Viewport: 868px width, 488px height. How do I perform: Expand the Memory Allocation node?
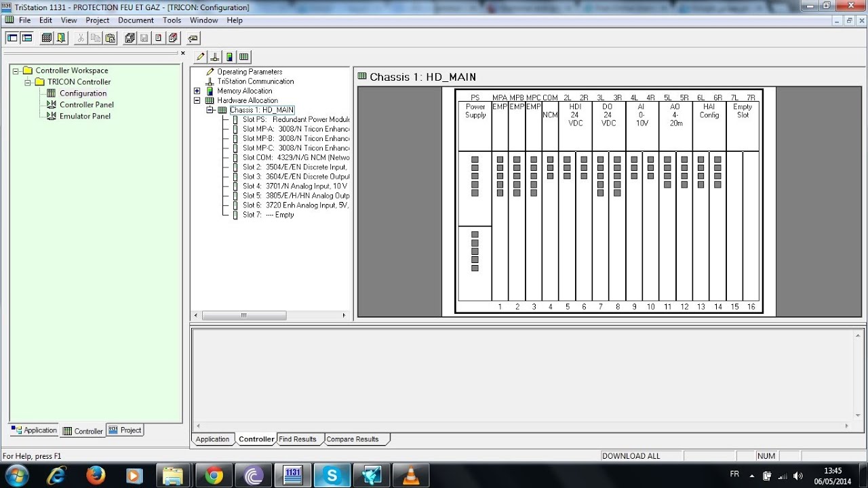click(x=197, y=91)
